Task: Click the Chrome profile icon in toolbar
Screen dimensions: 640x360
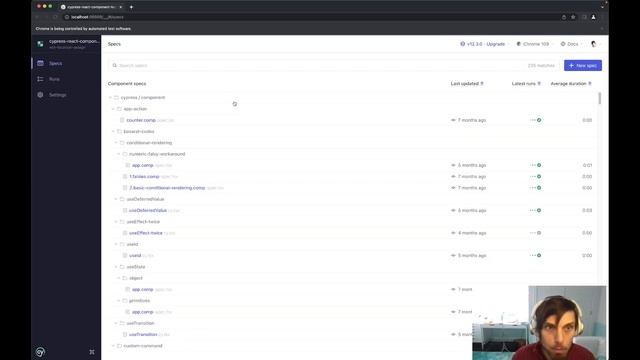Action: click(x=593, y=17)
